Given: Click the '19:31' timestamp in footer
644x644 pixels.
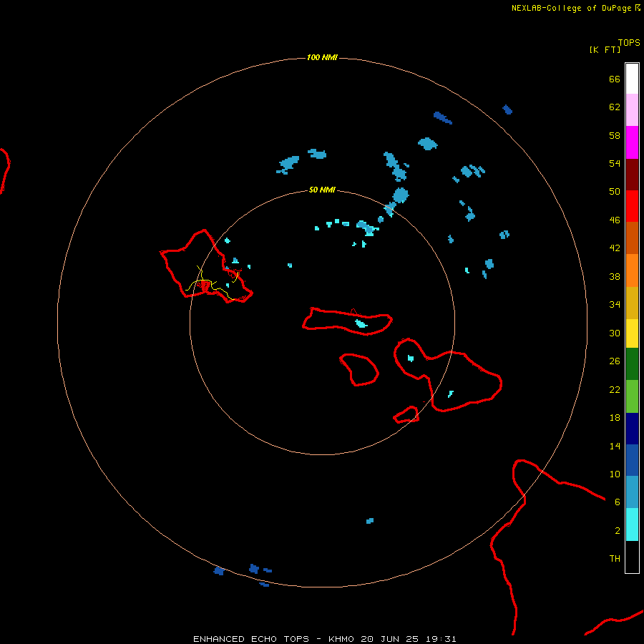Looking at the screenshot, I should point(441,639).
